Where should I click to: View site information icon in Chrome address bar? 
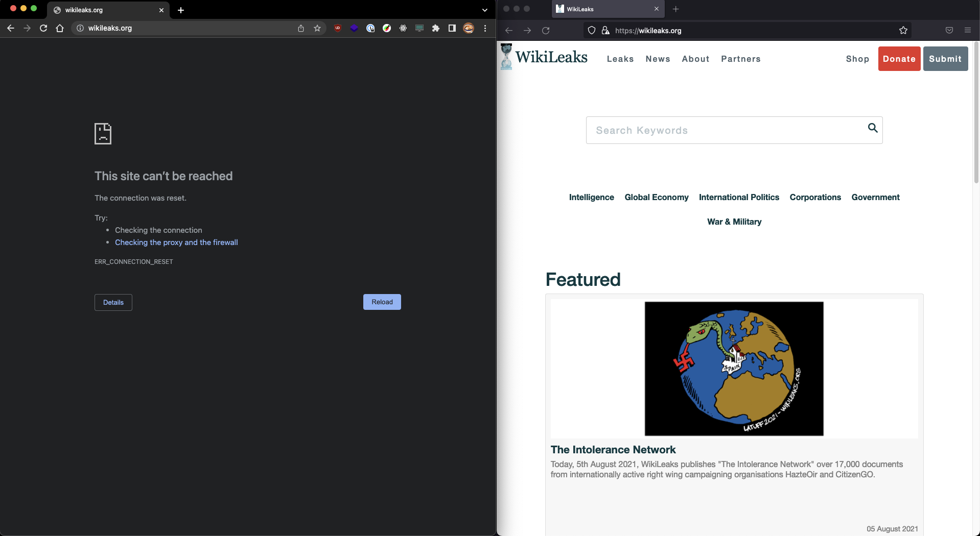(x=80, y=28)
